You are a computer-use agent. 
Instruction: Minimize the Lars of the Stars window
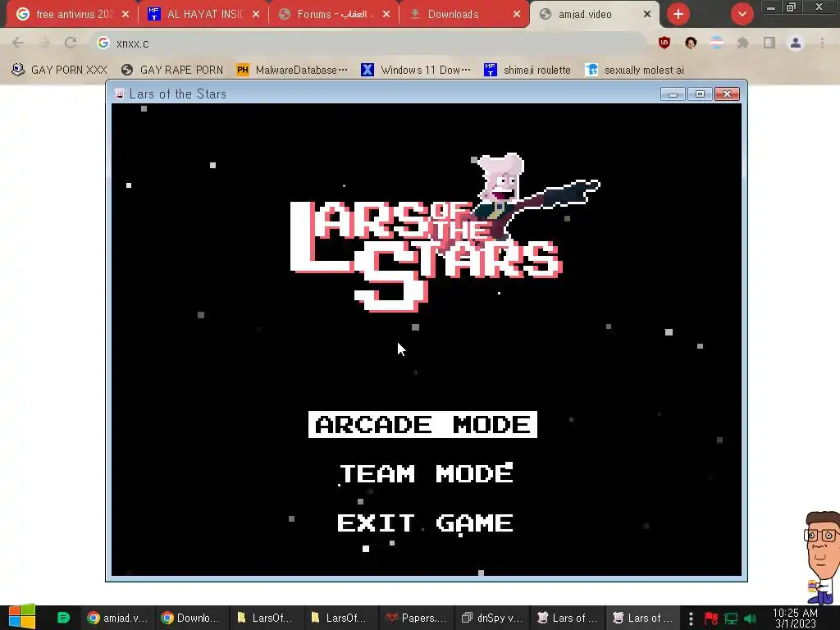(673, 94)
